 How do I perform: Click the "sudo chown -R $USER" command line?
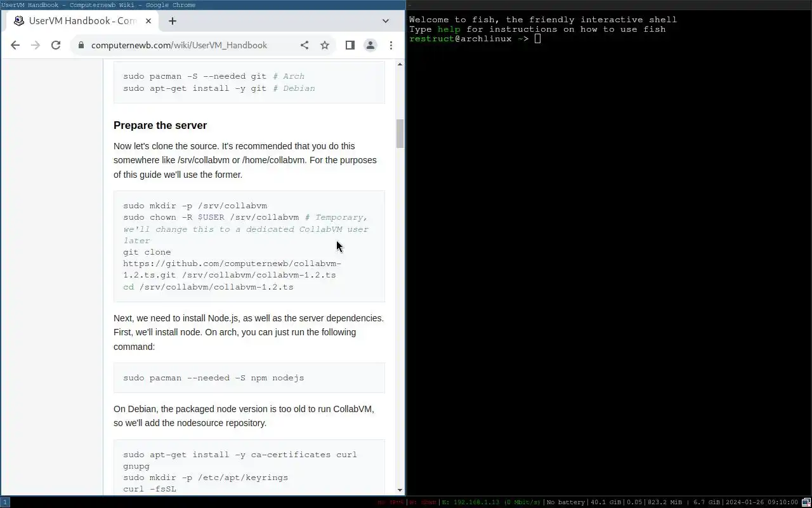246,217
